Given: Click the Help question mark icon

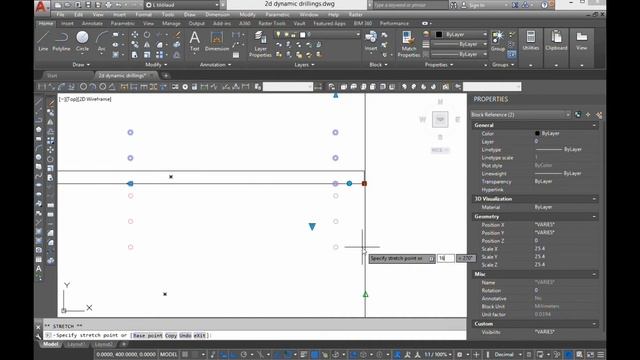Looking at the screenshot, I should (544, 5).
